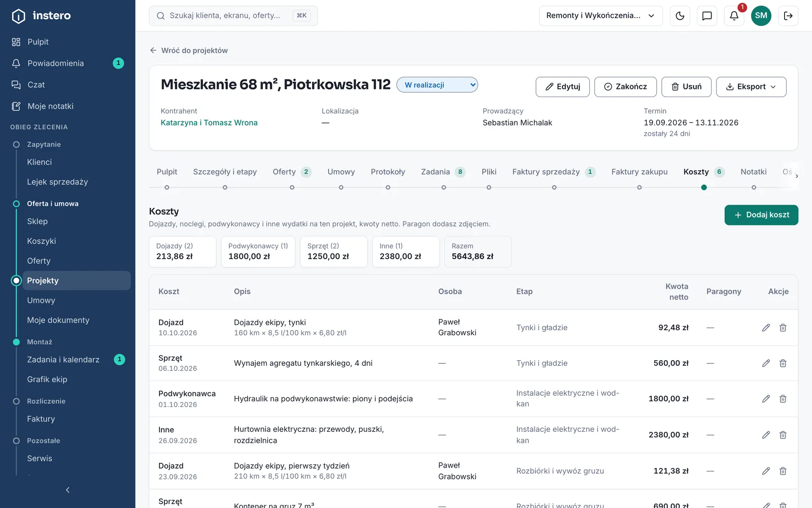Go to Faktury sprzedaży tab
The image size is (812, 508).
click(554, 172)
